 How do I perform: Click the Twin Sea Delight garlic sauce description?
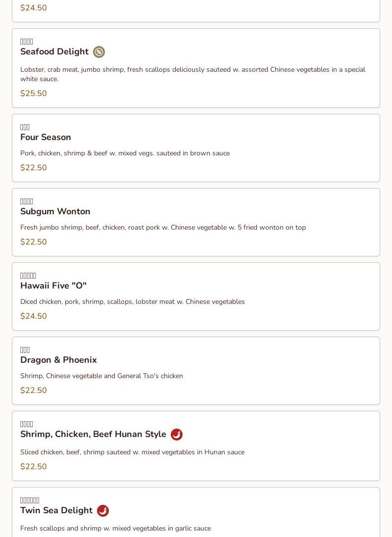(x=115, y=529)
